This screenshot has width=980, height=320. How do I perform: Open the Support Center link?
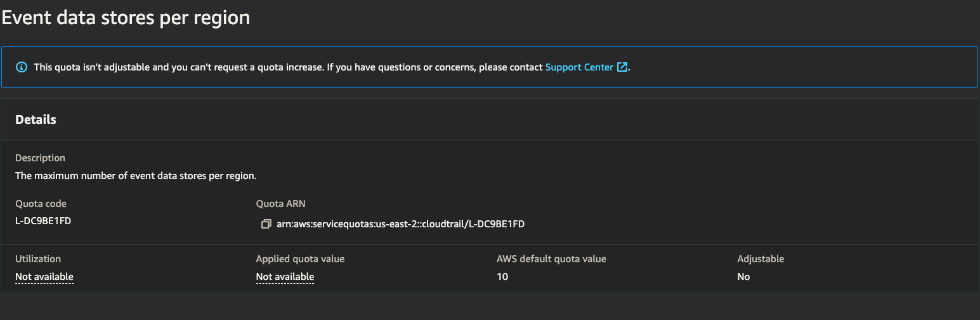[579, 67]
